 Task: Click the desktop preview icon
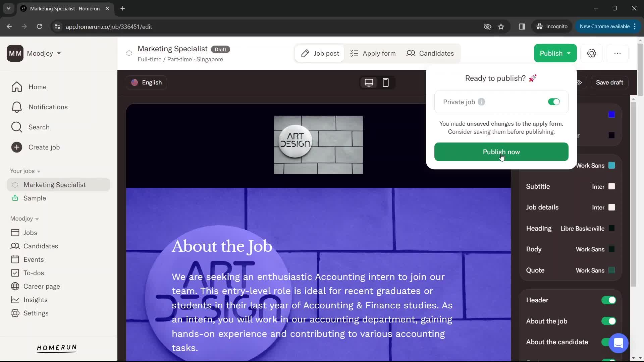click(x=369, y=82)
